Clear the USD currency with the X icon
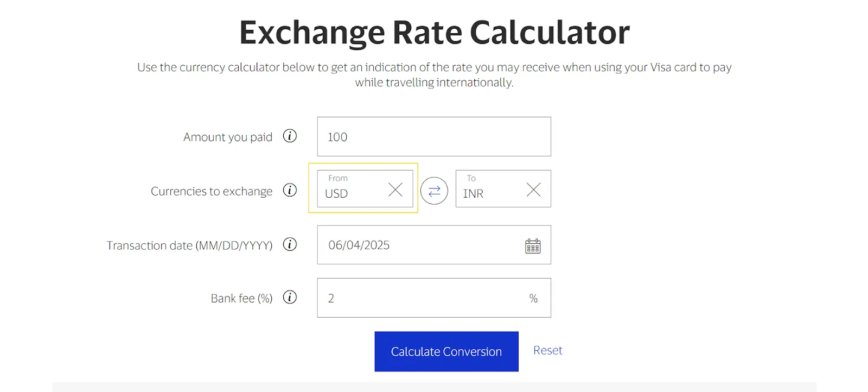Image resolution: width=868 pixels, height=392 pixels. pyautogui.click(x=395, y=189)
